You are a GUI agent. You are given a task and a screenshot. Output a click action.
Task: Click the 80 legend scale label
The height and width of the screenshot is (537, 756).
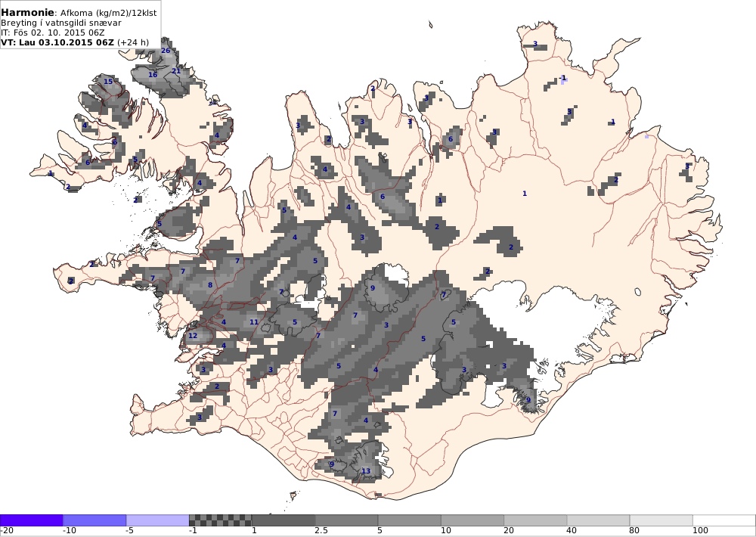click(x=635, y=531)
